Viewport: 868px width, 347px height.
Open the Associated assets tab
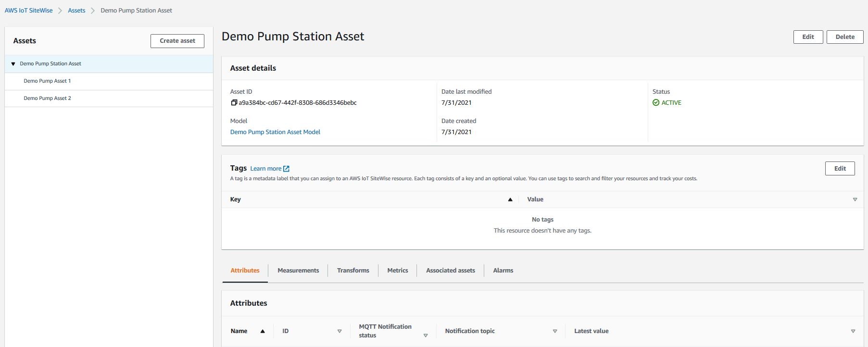click(x=451, y=271)
